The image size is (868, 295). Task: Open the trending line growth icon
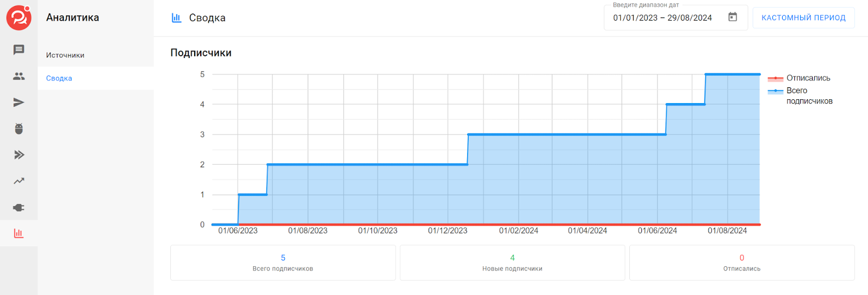(x=19, y=181)
